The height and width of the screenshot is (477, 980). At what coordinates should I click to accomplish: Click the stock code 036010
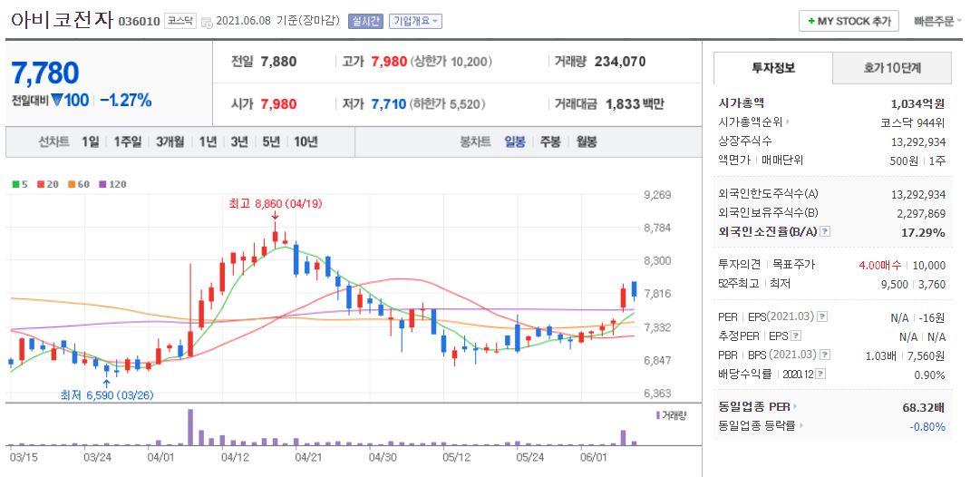[140, 21]
